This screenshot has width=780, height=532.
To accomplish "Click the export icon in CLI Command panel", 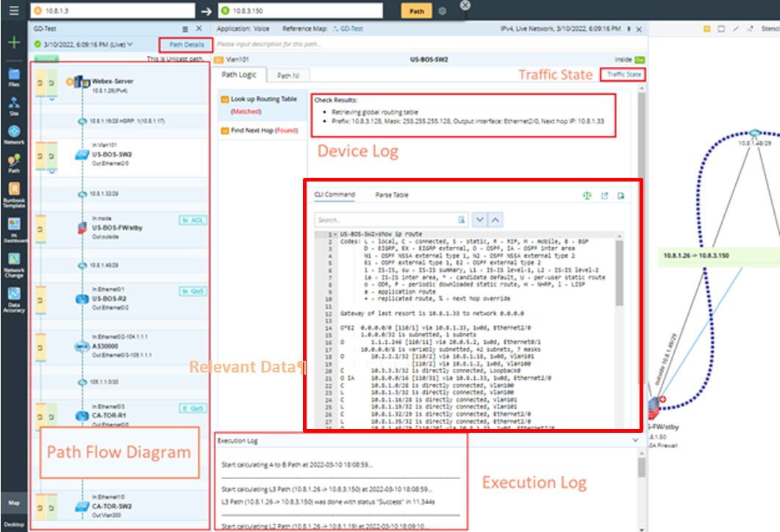I will [x=605, y=195].
